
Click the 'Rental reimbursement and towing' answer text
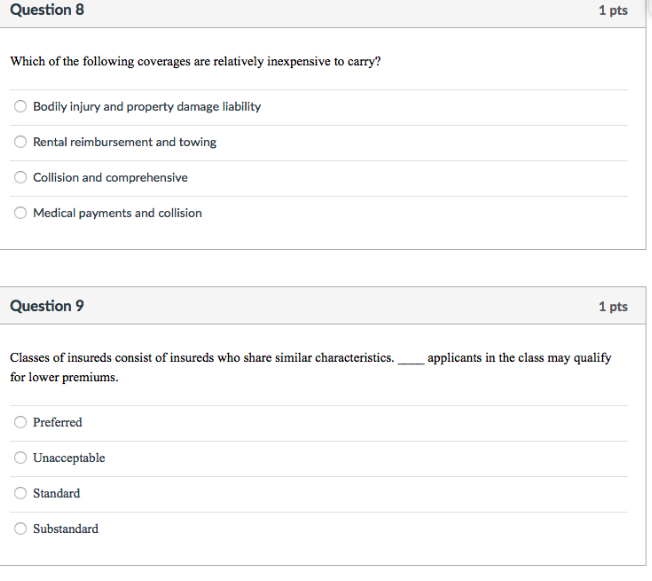point(125,142)
